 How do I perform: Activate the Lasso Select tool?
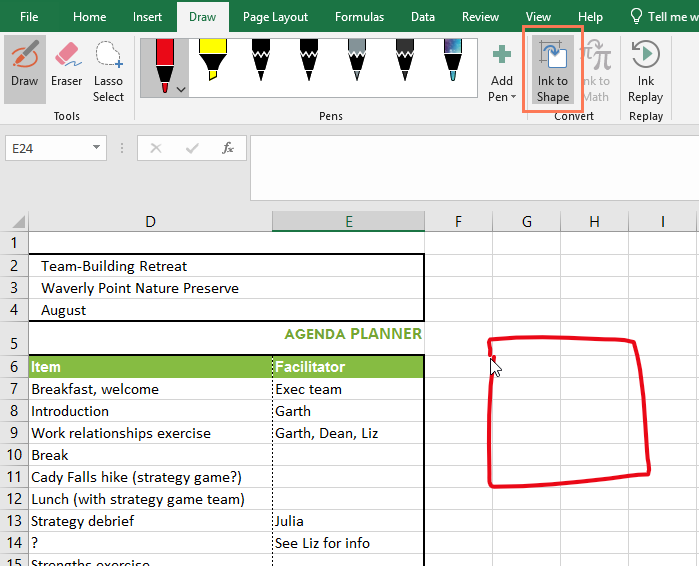point(108,69)
